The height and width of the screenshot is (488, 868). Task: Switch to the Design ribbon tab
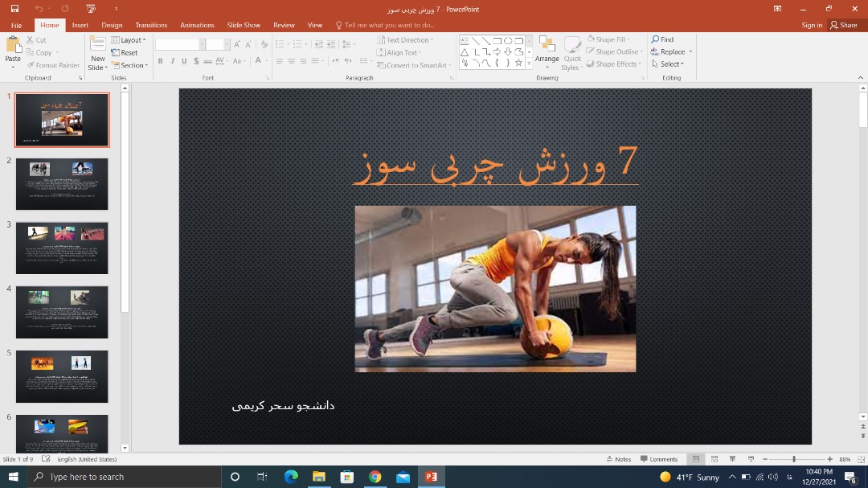click(112, 25)
